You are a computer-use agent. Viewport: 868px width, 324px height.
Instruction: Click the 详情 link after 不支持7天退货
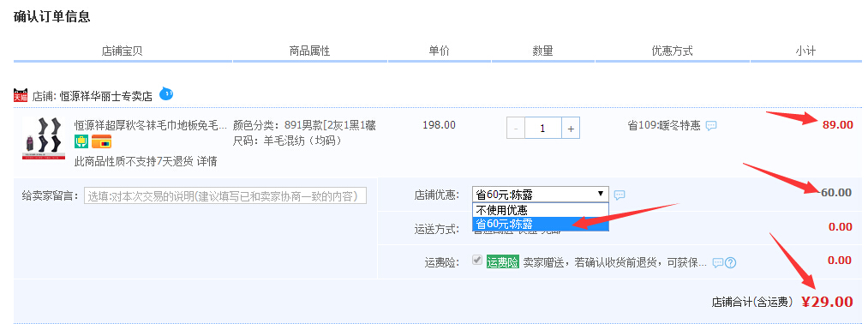[x=207, y=162]
